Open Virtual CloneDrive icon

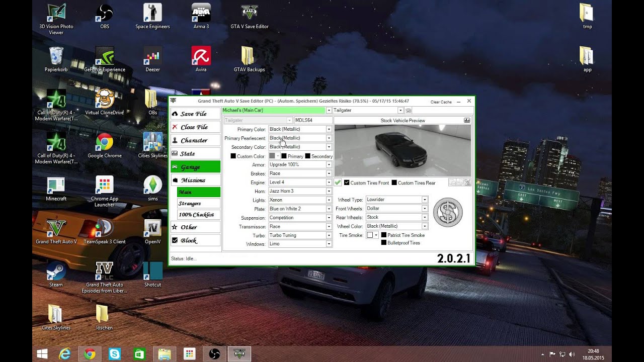104,103
